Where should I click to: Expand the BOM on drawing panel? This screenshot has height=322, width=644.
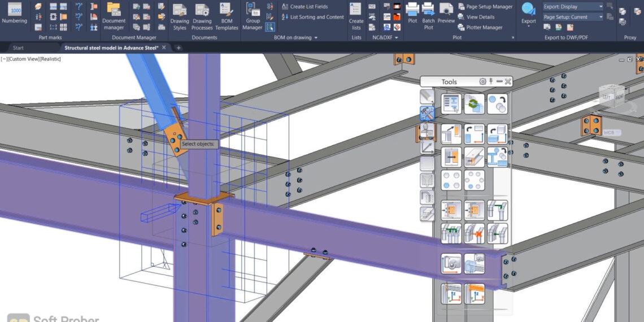[295, 37]
